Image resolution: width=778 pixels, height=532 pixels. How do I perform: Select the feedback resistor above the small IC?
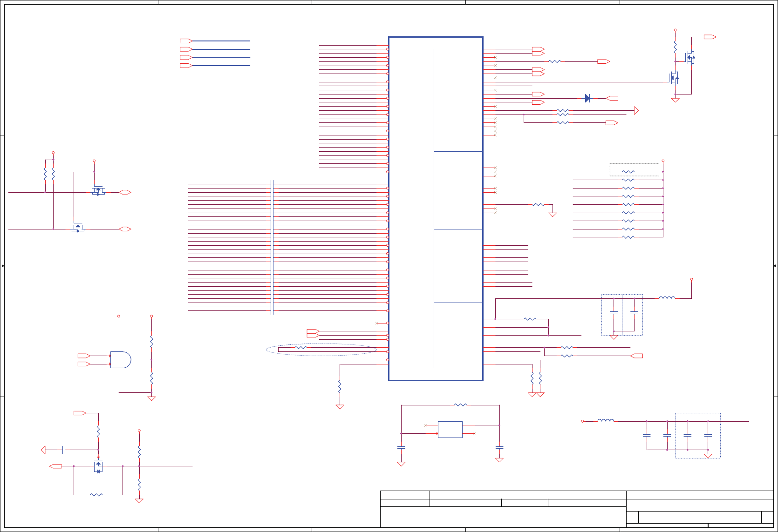tap(460, 405)
